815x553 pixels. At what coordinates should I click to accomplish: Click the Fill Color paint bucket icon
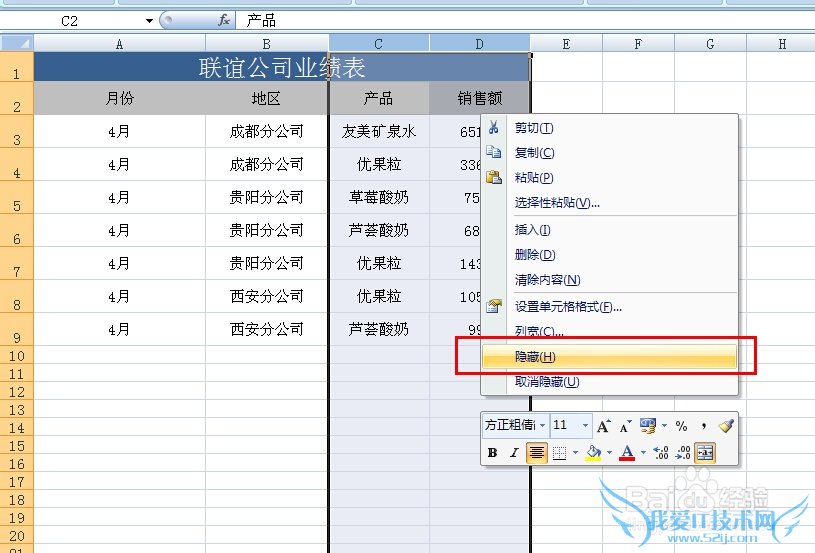(593, 453)
